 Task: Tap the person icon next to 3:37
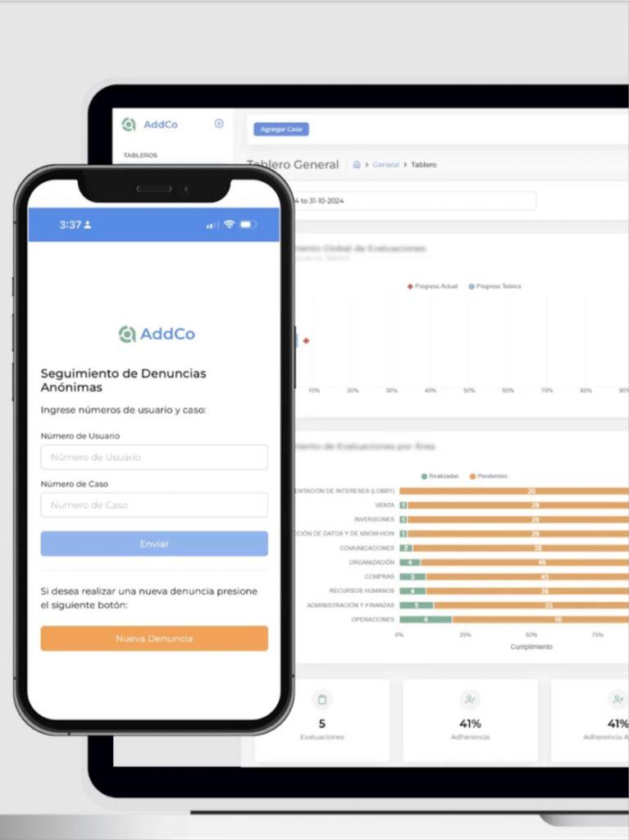[88, 225]
